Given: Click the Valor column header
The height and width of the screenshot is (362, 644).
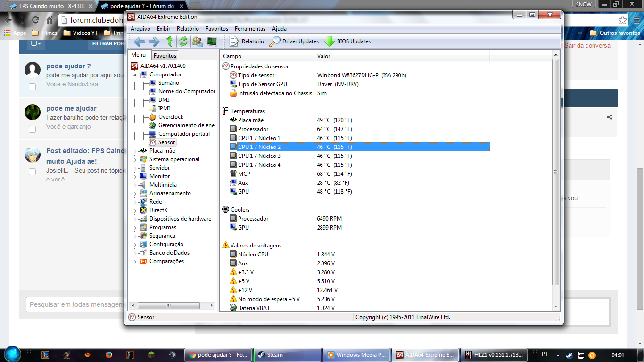Looking at the screenshot, I should tap(402, 56).
